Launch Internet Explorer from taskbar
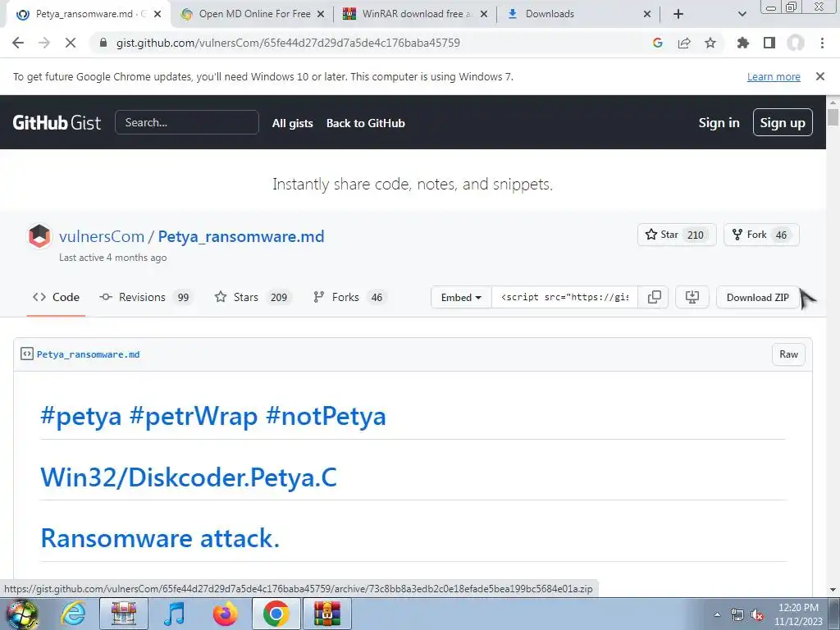Viewport: 840px width, 630px height. pyautogui.click(x=73, y=614)
